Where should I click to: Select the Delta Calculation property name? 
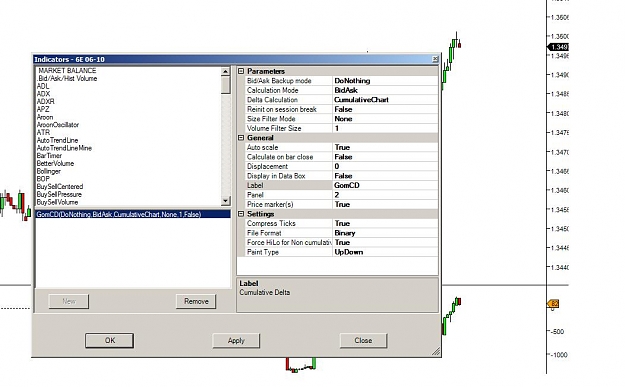(289, 100)
